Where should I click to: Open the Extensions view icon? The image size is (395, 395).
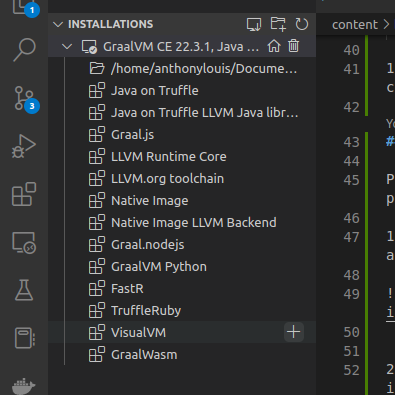pyautogui.click(x=24, y=194)
